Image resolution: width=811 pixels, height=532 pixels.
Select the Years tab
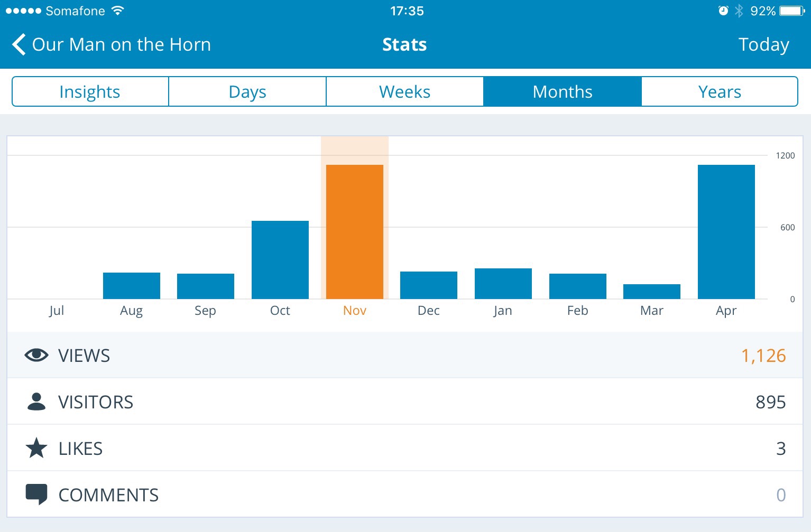720,92
